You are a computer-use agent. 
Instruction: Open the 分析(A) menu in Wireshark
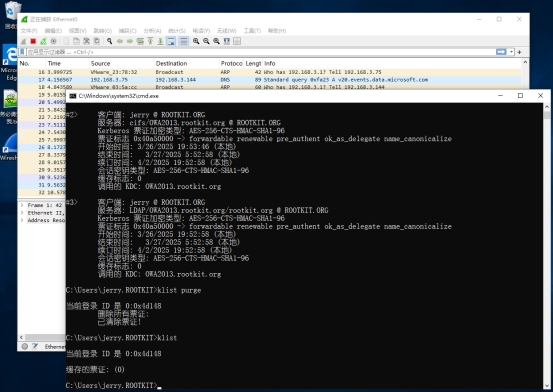coord(152,31)
